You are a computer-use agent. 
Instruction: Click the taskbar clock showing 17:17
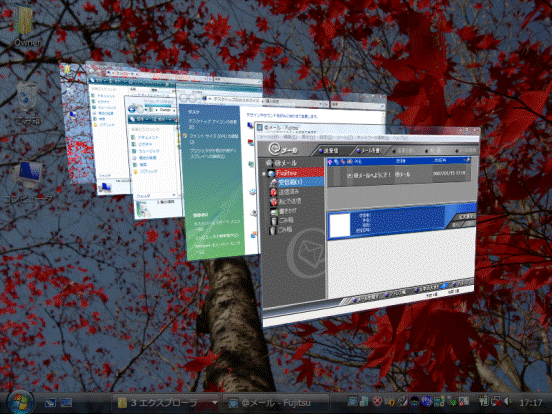(x=531, y=402)
